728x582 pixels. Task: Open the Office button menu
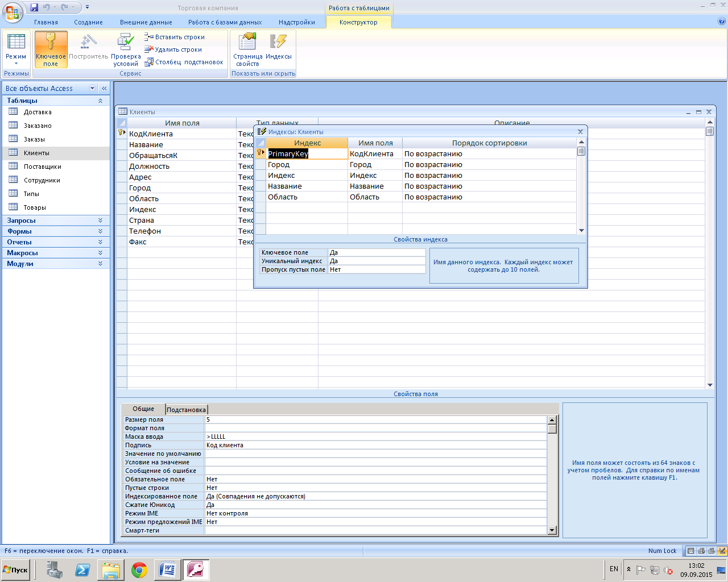(13, 12)
